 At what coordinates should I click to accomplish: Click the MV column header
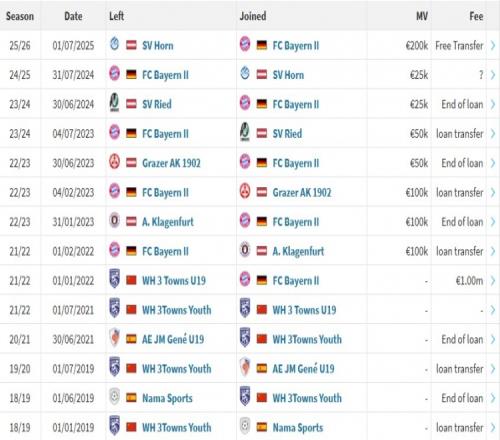click(422, 16)
